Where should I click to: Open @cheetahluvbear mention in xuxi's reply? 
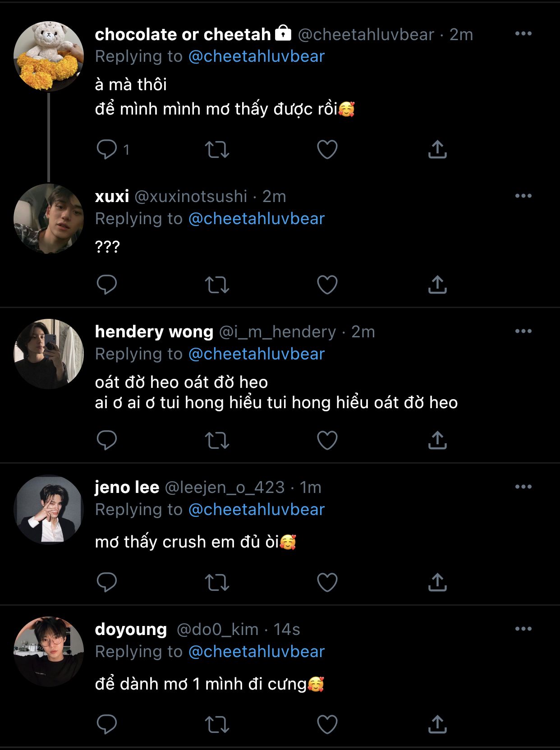point(256,219)
